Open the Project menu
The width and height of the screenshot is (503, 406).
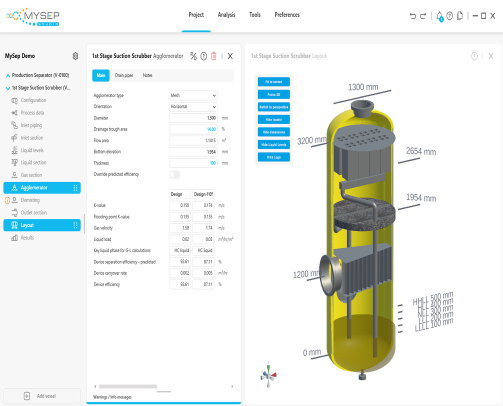point(196,15)
